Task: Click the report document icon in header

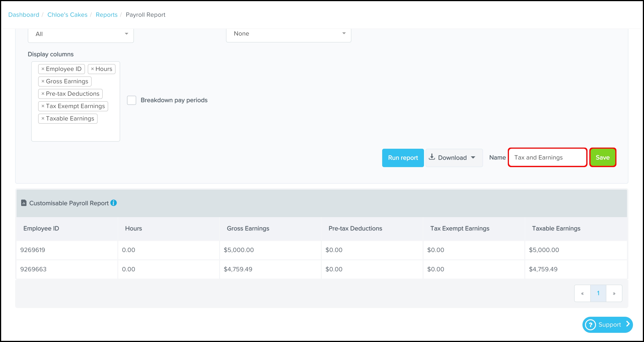Action: click(x=24, y=203)
